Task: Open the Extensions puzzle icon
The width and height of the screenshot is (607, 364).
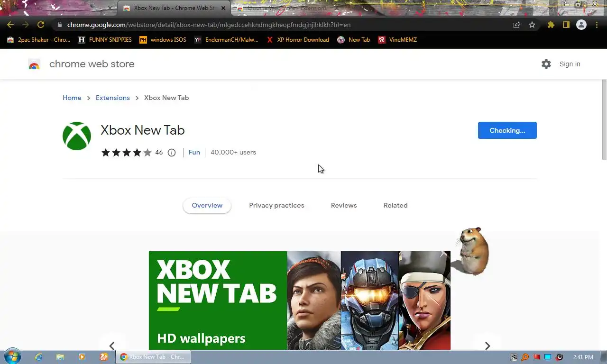Action: pos(551,25)
